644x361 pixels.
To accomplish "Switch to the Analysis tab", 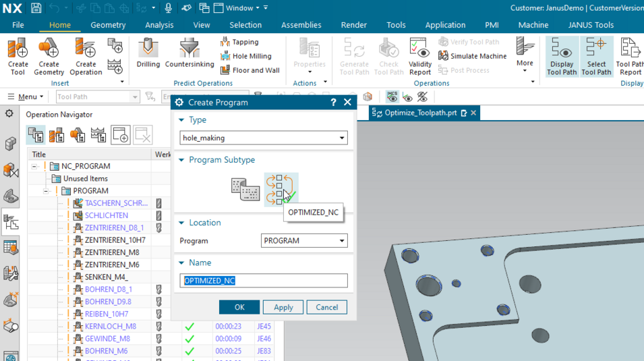I will (x=159, y=25).
